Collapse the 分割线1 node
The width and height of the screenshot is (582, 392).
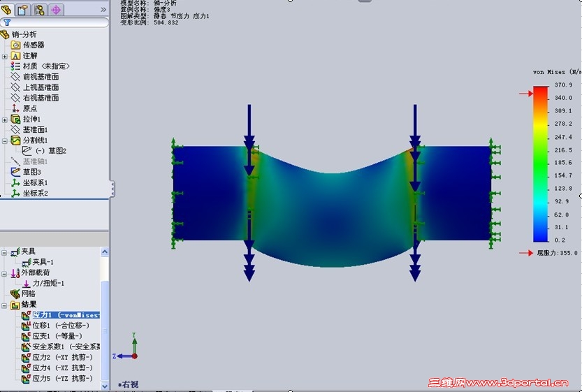tap(4, 141)
